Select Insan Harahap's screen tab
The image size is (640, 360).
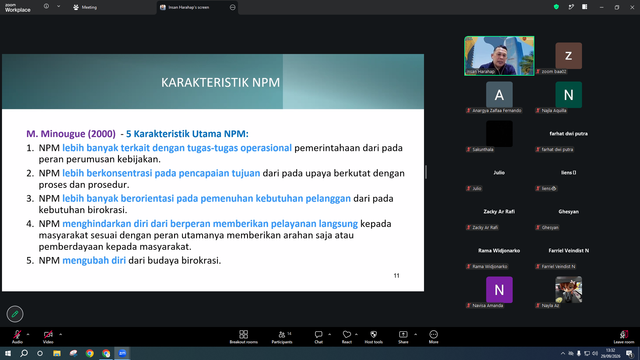197,7
